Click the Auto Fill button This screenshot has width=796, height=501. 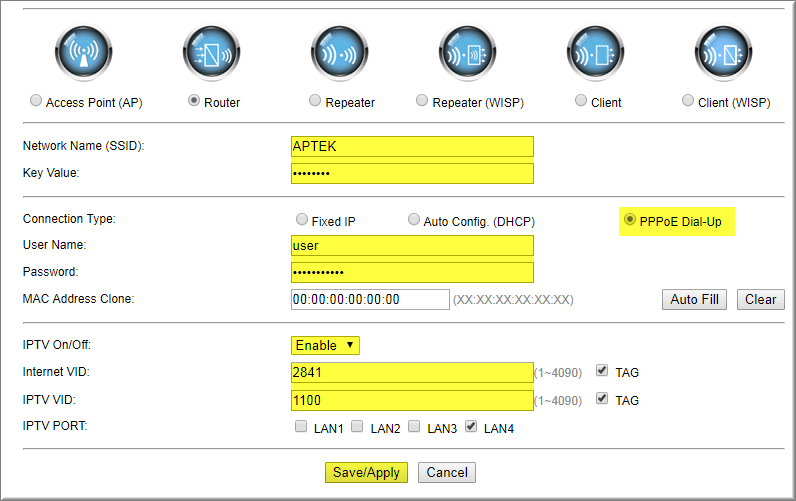pos(694,299)
